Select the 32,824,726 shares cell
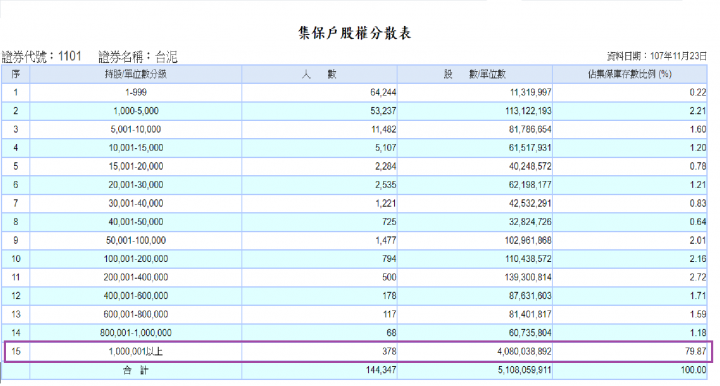Image resolution: width=720 pixels, height=386 pixels. [x=475, y=222]
